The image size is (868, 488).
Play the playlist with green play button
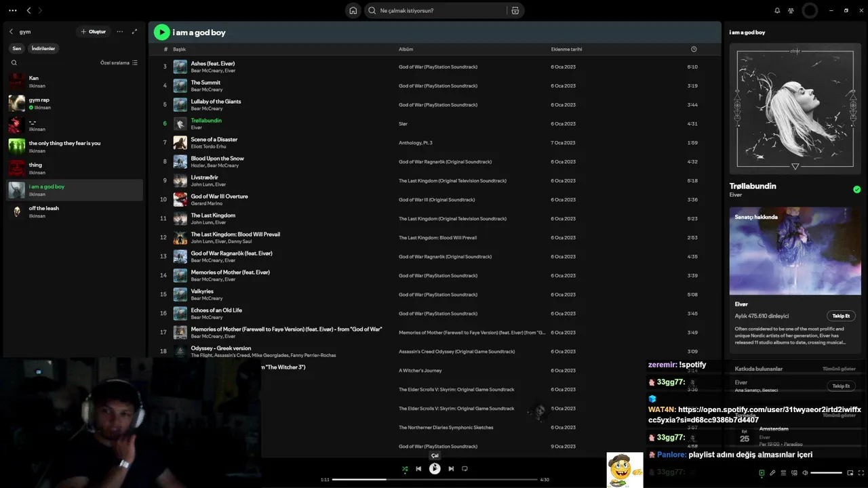pos(161,32)
